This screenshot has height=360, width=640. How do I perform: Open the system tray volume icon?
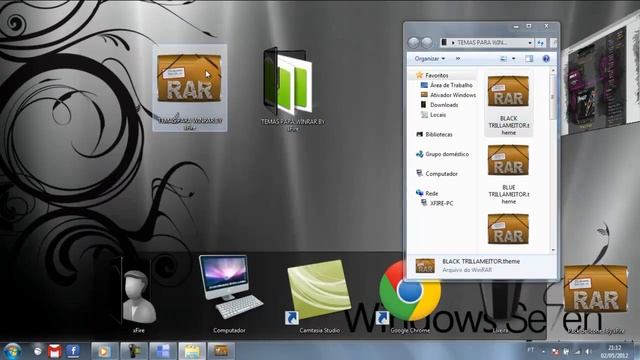pos(588,351)
